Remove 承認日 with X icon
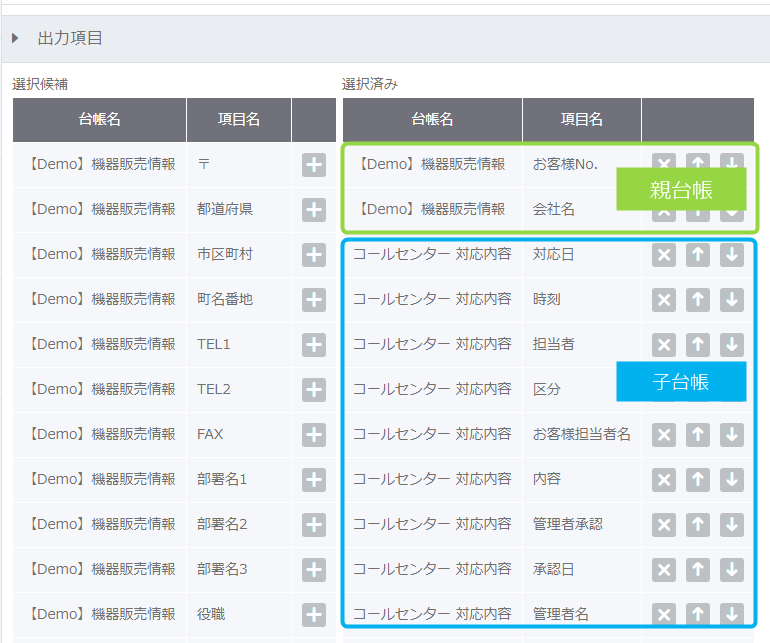770x643 pixels. pyautogui.click(x=664, y=570)
